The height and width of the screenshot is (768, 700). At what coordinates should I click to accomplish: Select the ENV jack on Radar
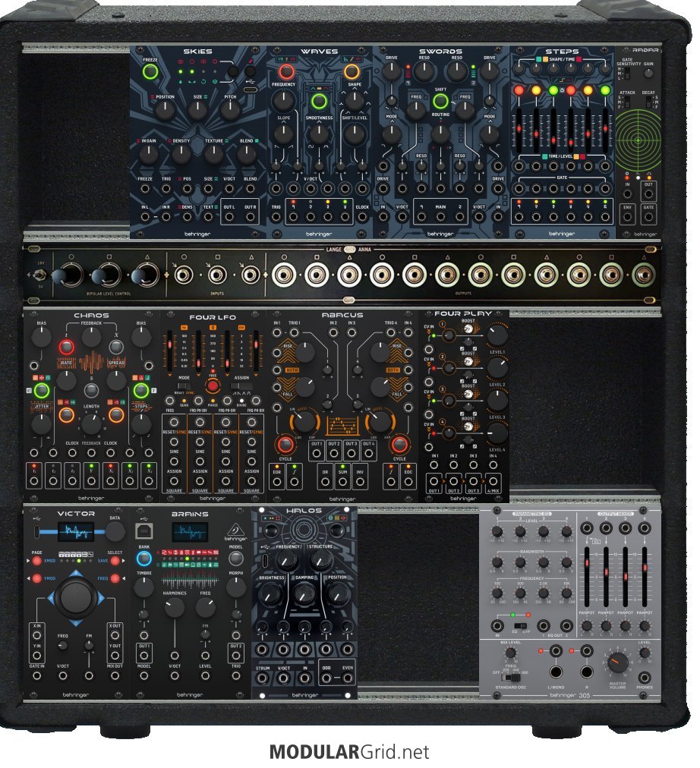628,217
